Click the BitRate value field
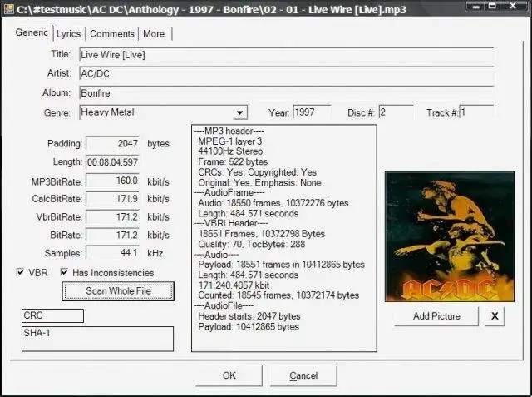The image size is (532, 397). pos(112,235)
